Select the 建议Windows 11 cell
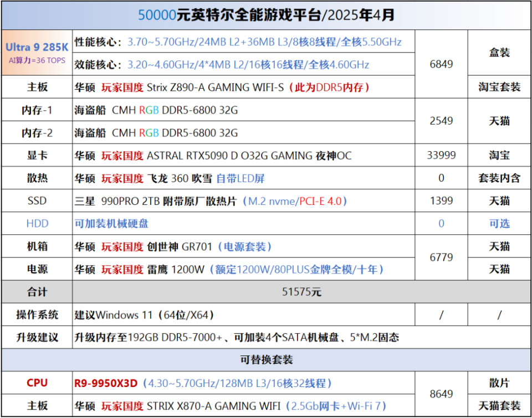532x418 pixels. pos(244,314)
